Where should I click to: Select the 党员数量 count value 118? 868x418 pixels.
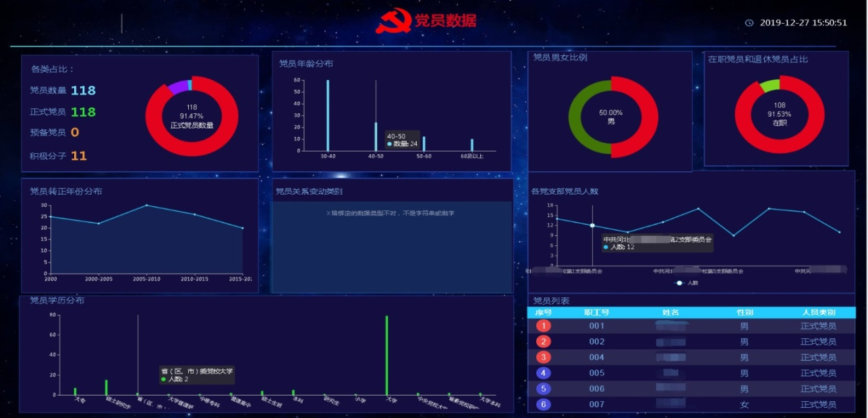pyautogui.click(x=83, y=90)
